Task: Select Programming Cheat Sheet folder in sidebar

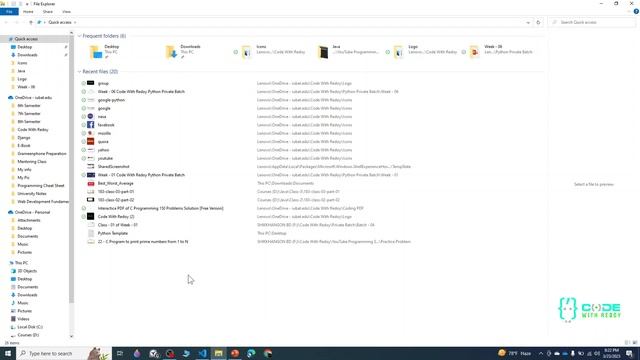Action: pyautogui.click(x=41, y=185)
